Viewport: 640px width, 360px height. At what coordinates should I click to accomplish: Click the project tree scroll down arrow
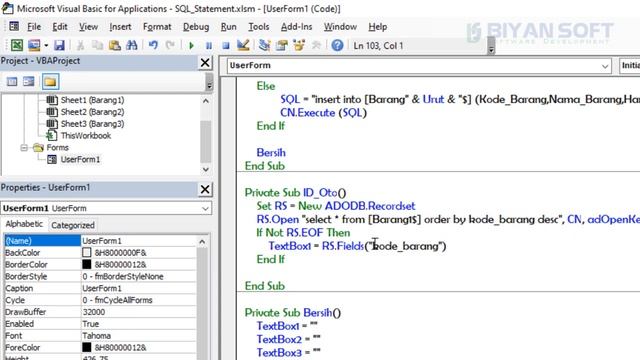click(206, 169)
